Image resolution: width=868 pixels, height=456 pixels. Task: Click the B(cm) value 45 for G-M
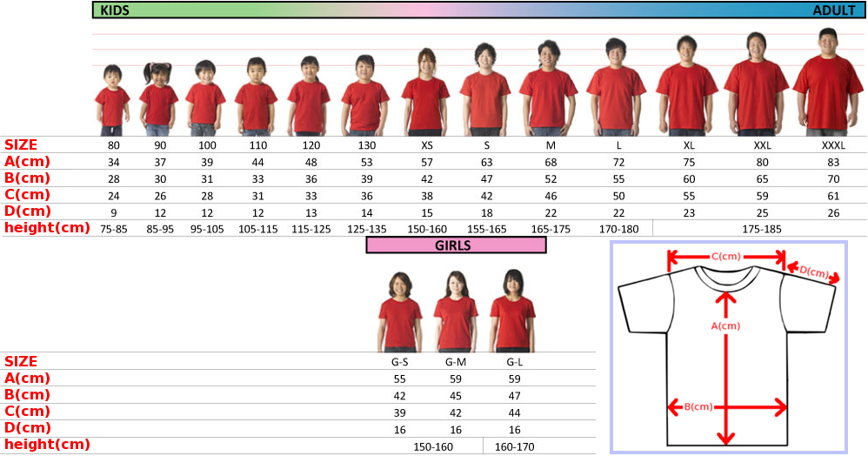point(456,396)
